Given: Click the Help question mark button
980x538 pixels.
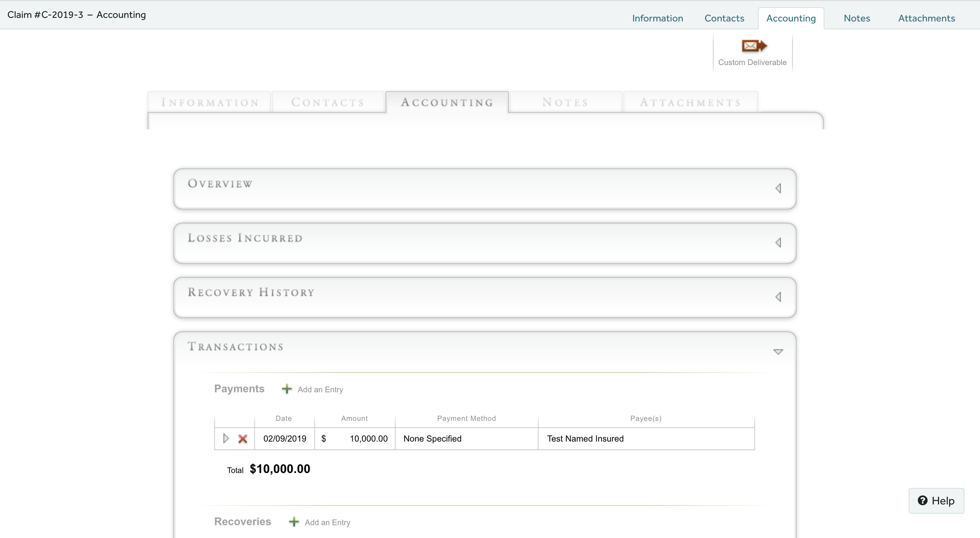Looking at the screenshot, I should tap(936, 500).
